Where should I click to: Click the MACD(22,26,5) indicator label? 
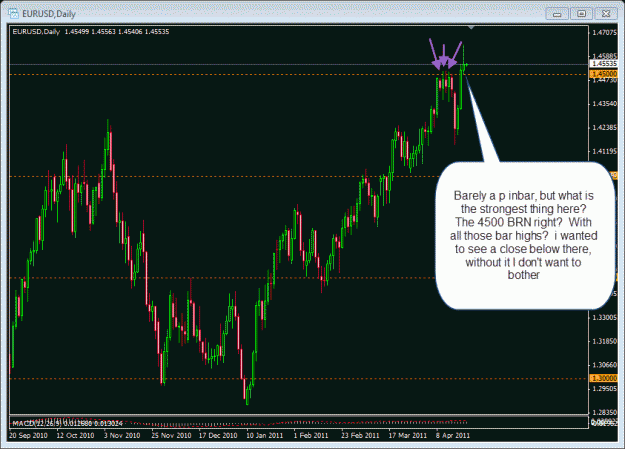(x=39, y=423)
